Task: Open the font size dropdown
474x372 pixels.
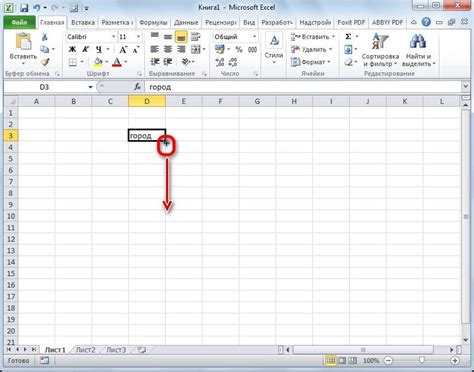Action: tap(138, 37)
